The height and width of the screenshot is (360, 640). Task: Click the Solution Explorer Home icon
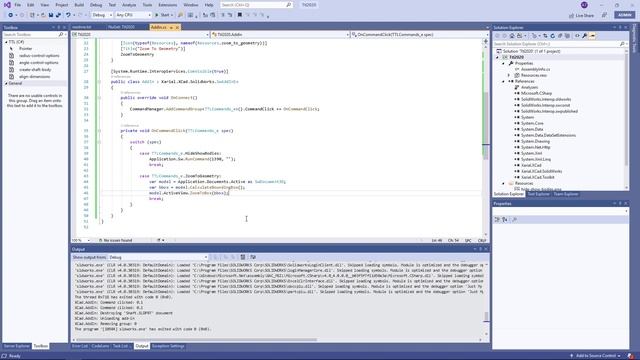pos(512,36)
